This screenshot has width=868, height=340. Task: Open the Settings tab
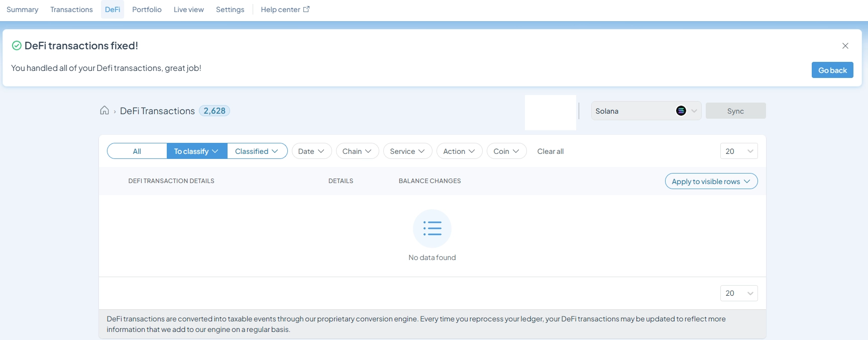pos(230,10)
